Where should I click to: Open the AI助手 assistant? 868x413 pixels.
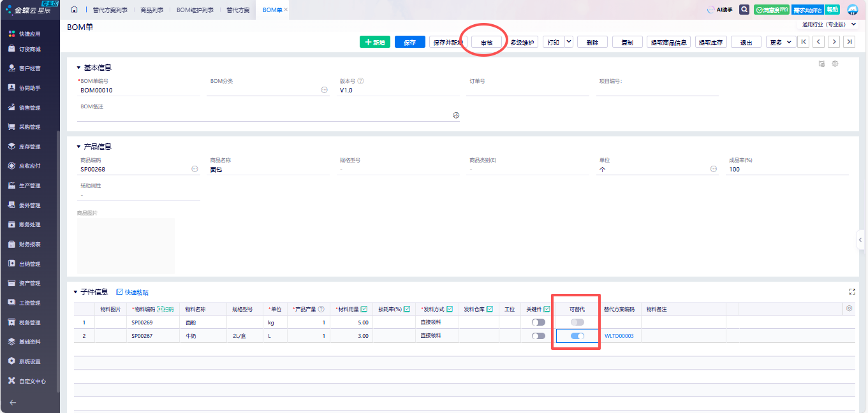719,10
